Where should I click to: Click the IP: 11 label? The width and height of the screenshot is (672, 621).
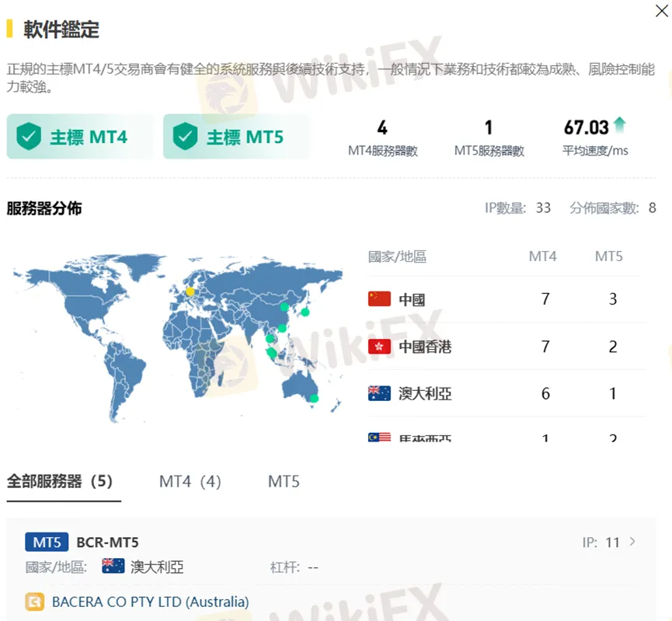click(x=601, y=543)
